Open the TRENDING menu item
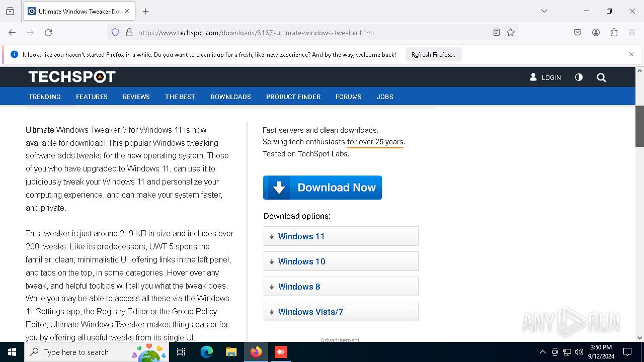 (45, 97)
